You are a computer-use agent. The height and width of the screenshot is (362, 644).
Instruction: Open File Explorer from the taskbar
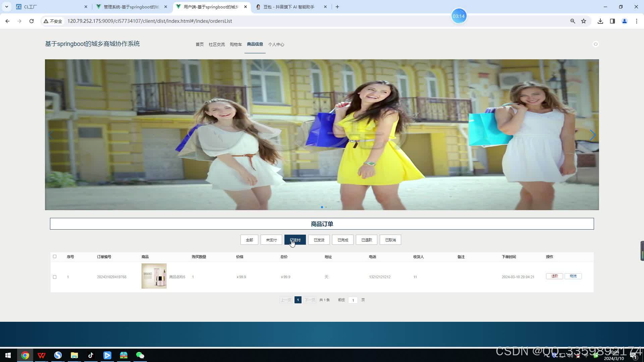tap(74, 355)
